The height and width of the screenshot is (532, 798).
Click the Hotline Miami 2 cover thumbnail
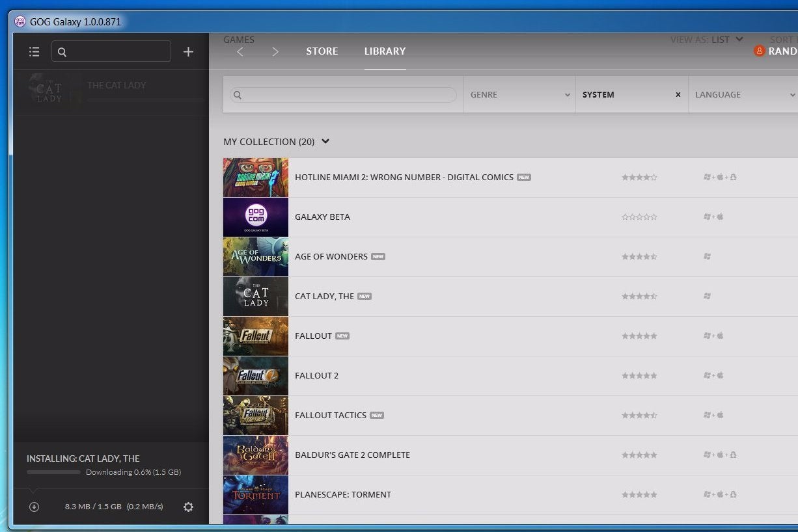[x=255, y=177]
